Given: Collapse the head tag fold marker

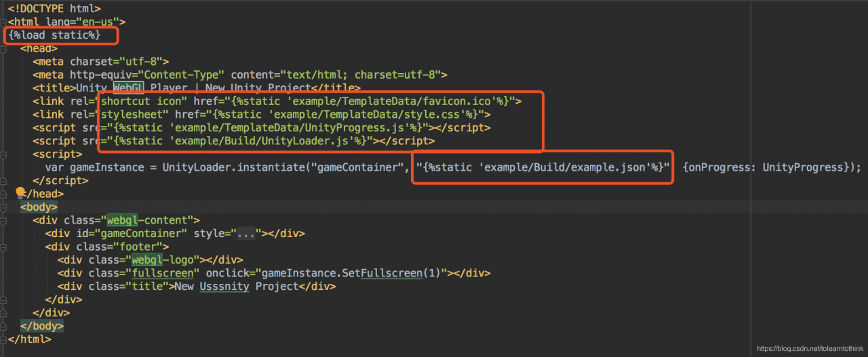Looking at the screenshot, I should [x=3, y=48].
